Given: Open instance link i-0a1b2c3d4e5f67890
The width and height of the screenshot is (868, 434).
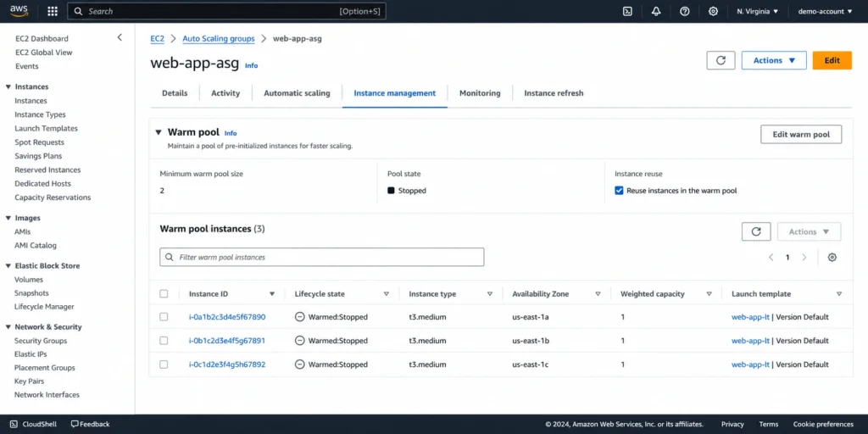Looking at the screenshot, I should point(227,317).
